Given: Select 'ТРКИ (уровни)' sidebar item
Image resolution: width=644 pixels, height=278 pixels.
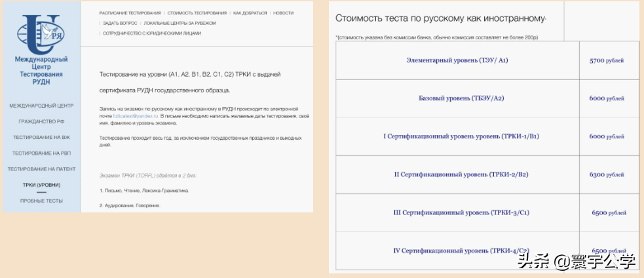Looking at the screenshot, I should click(41, 185).
